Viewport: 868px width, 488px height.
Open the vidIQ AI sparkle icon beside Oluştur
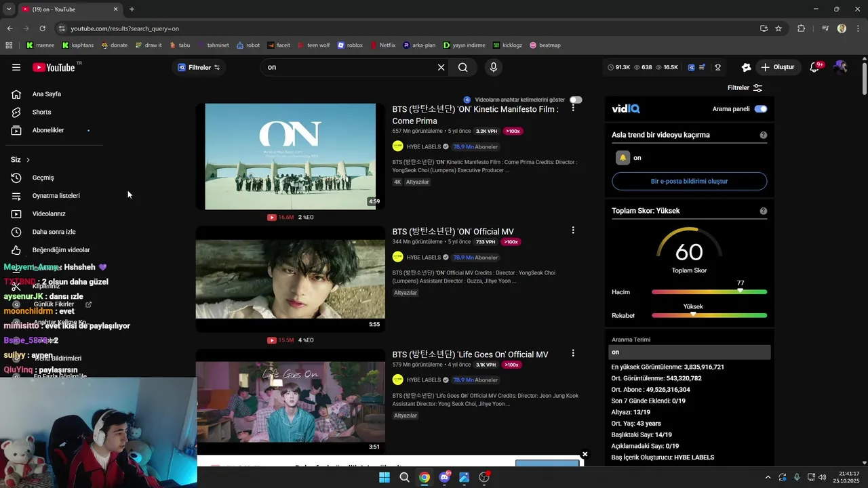click(746, 67)
